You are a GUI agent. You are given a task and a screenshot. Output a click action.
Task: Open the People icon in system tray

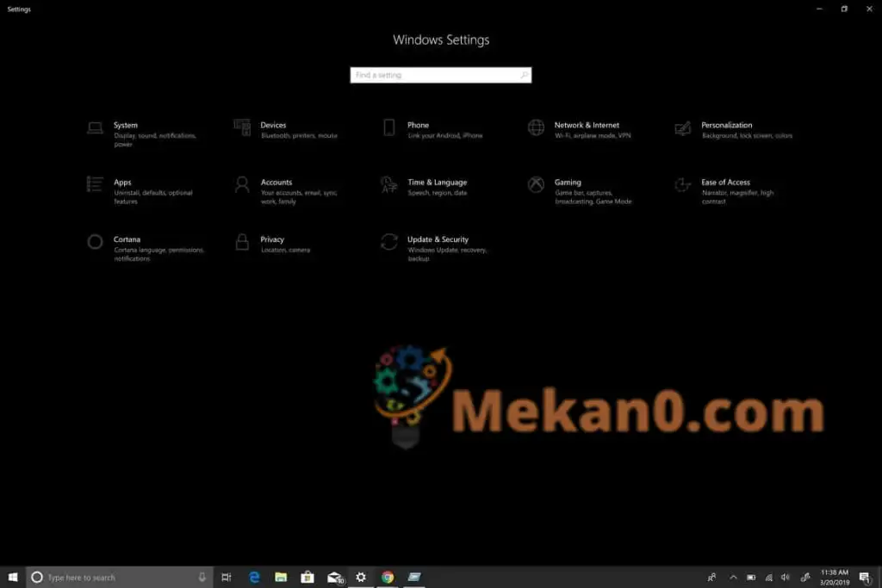click(711, 578)
